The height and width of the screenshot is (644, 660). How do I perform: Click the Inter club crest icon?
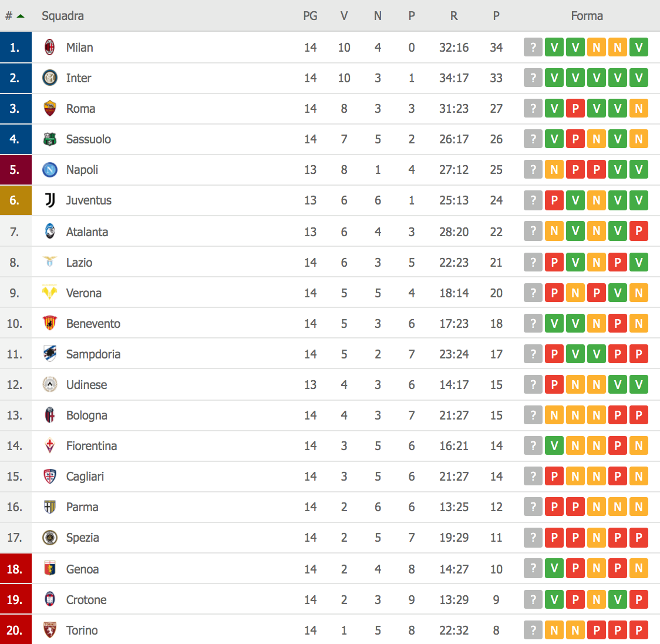coord(50,78)
